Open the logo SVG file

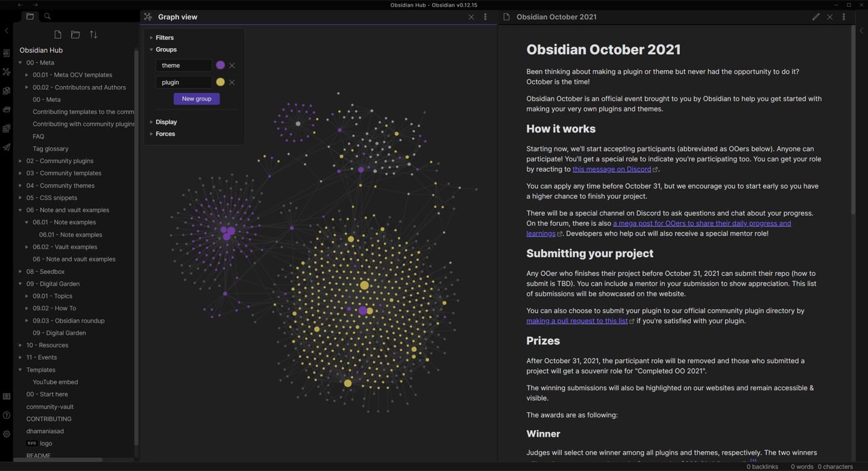click(46, 443)
